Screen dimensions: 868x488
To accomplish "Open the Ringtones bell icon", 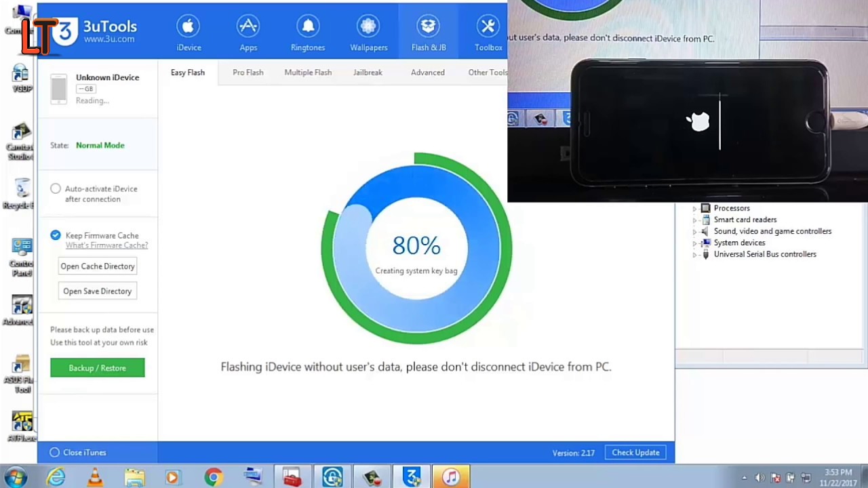I will coord(308,26).
